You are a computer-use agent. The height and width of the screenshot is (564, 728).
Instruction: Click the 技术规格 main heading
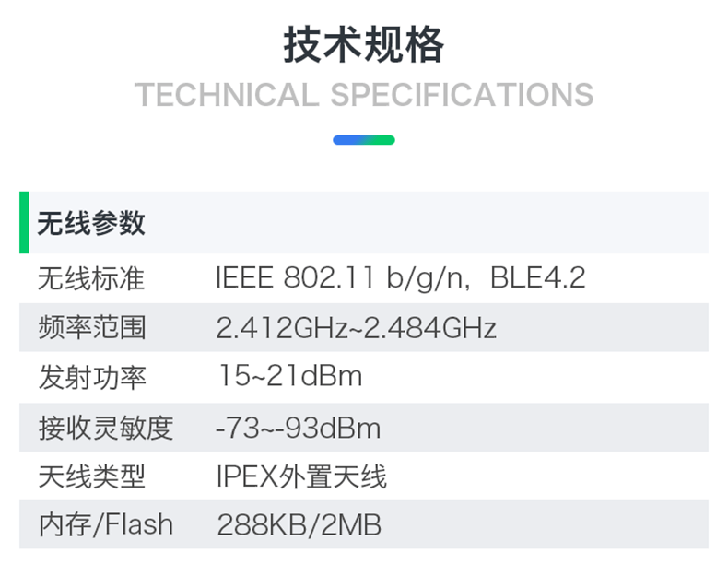click(x=363, y=45)
